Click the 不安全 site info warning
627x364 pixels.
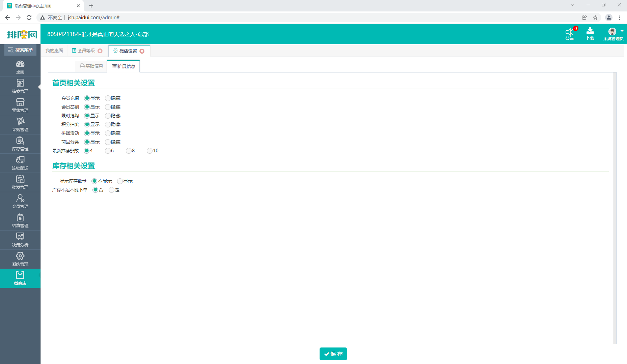tap(51, 18)
